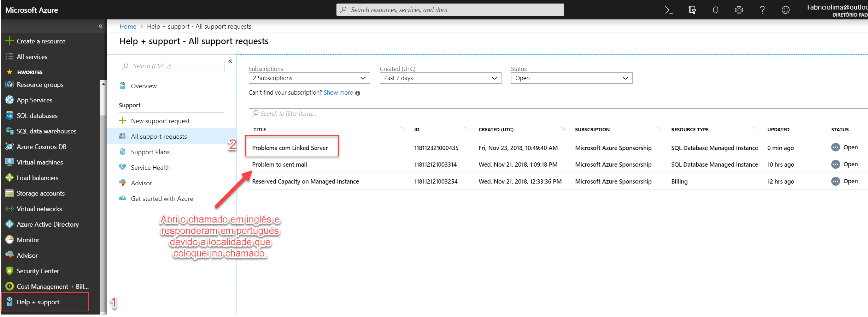
Task: Click the help question mark icon
Action: 762,10
